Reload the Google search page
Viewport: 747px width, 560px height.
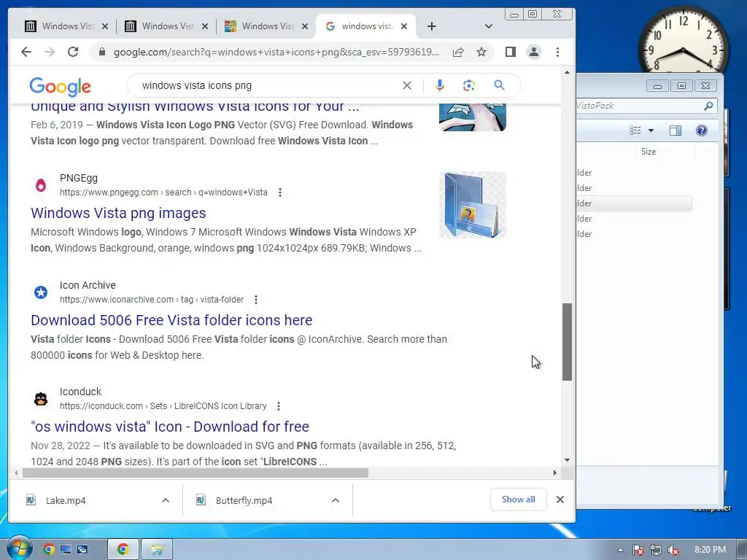73,52
